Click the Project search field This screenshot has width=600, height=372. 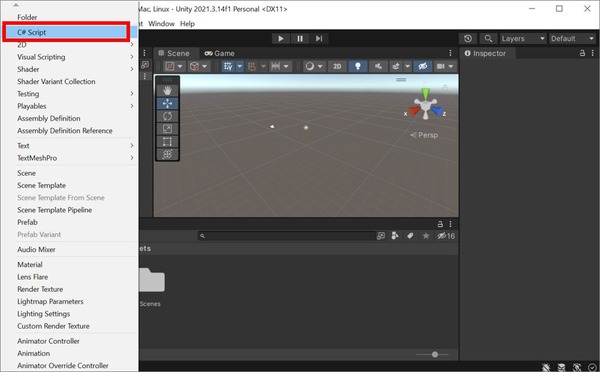tap(286, 236)
